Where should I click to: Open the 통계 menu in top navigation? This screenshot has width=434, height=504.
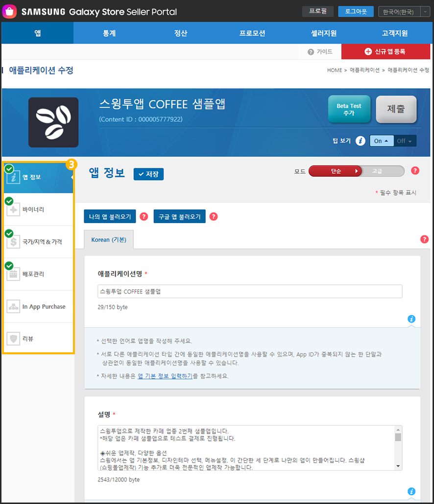pyautogui.click(x=109, y=33)
